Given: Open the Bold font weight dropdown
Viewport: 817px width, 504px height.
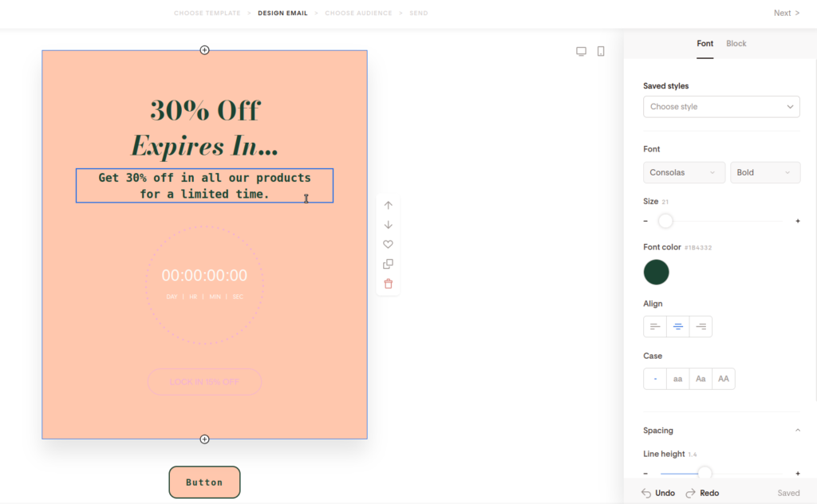Looking at the screenshot, I should pyautogui.click(x=765, y=172).
